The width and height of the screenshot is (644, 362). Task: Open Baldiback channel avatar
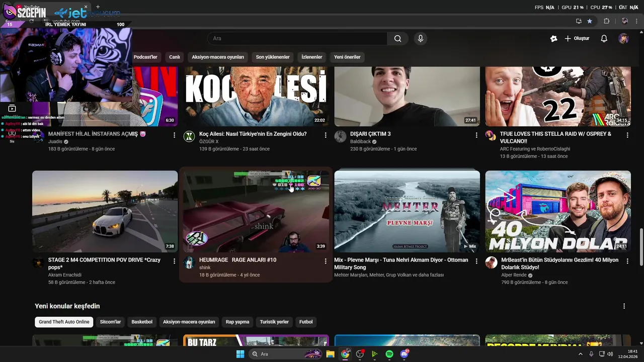pos(341,137)
